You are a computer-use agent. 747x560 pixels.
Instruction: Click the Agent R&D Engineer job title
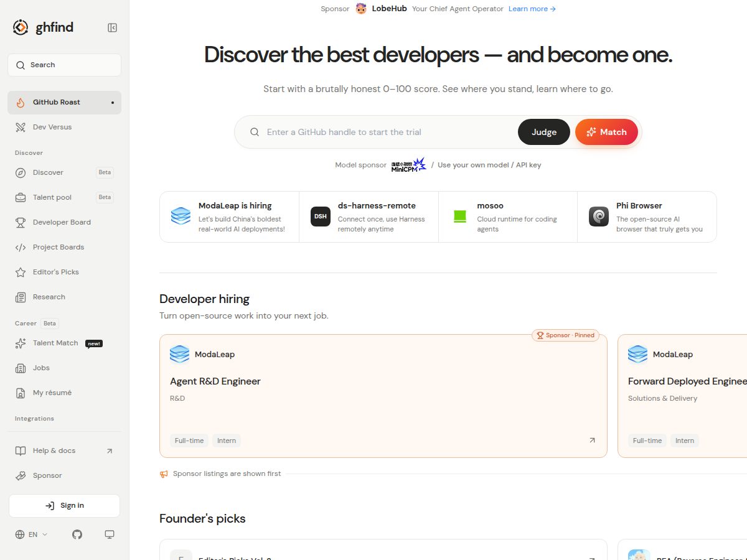tap(215, 381)
